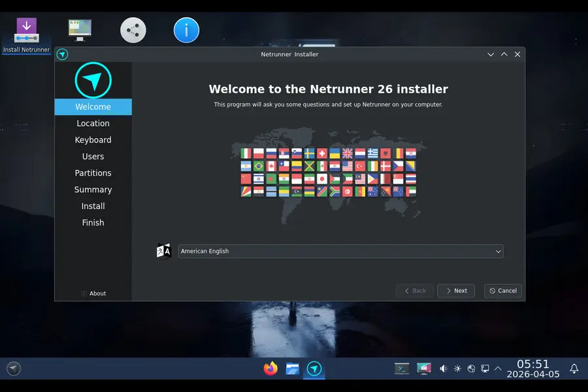Open the Calamares installer icon in the taskbar
This screenshot has height=392, width=588.
click(314, 368)
